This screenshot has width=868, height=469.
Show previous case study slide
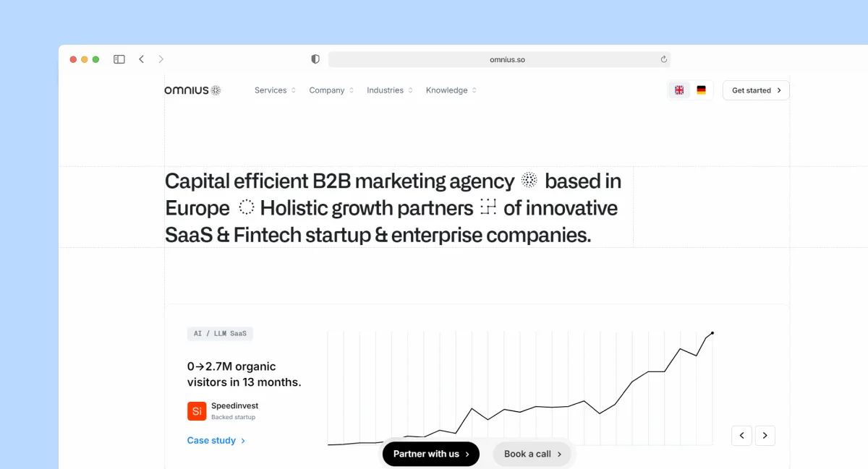(x=741, y=435)
